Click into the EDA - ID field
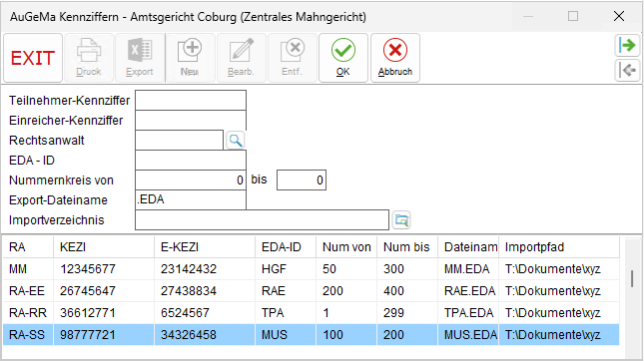 point(191,160)
